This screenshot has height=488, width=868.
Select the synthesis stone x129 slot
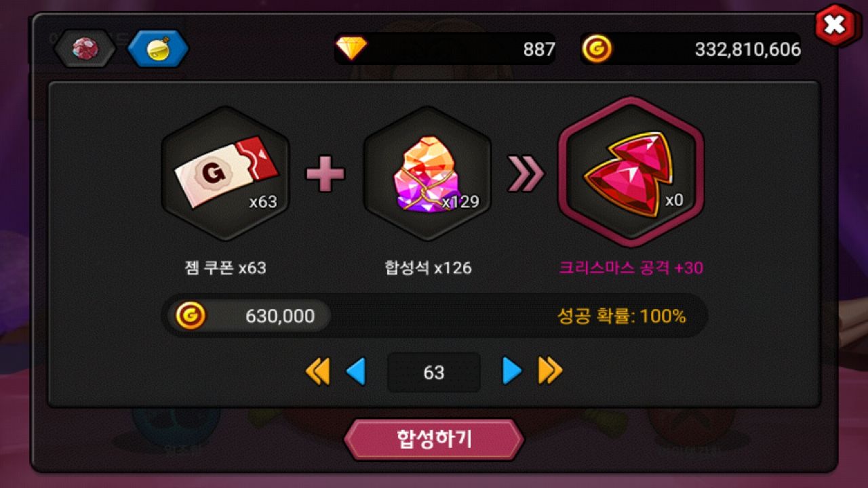click(x=427, y=174)
